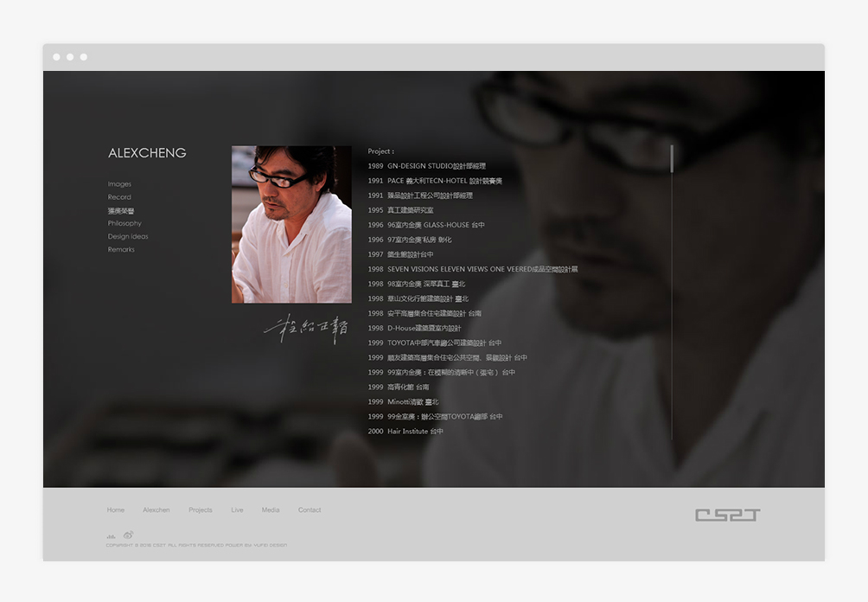
Task: Click the ALEXCHENG title heading
Action: click(147, 153)
